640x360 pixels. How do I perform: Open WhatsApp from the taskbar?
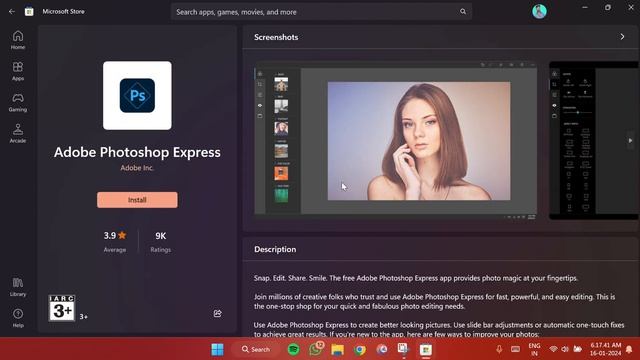tap(315, 349)
